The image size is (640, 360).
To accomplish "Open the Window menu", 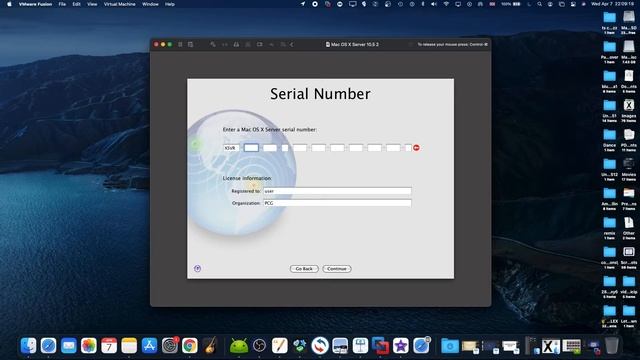I will click(x=150, y=4).
